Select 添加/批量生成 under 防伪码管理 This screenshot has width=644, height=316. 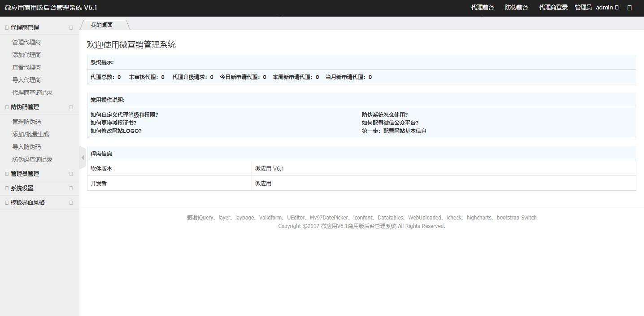(30, 134)
